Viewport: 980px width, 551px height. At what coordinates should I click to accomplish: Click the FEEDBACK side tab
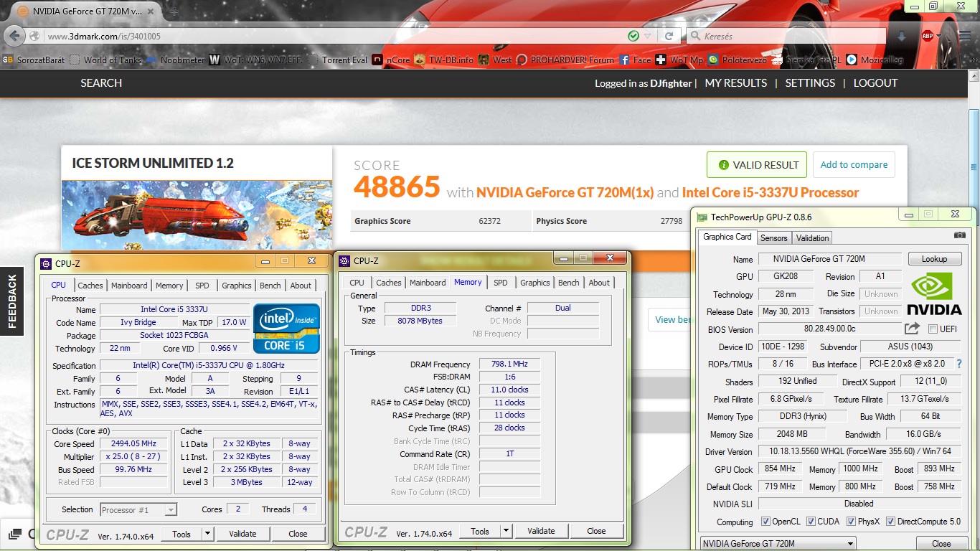(12, 301)
